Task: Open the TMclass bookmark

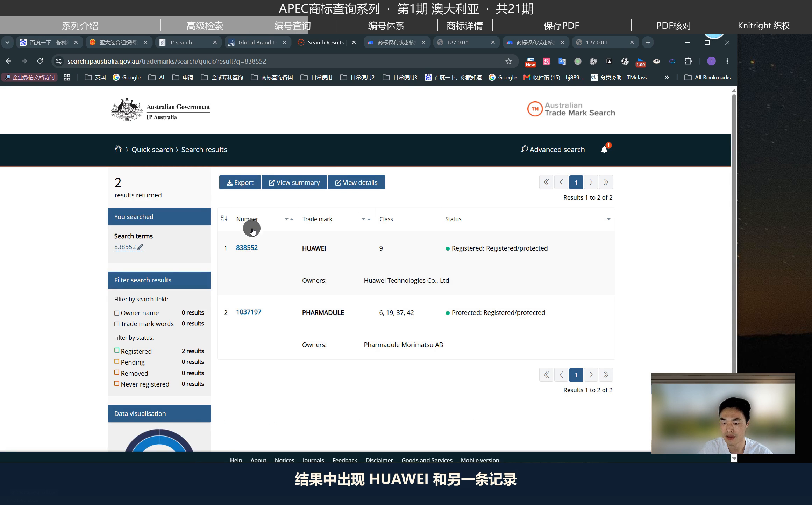Action: (619, 77)
